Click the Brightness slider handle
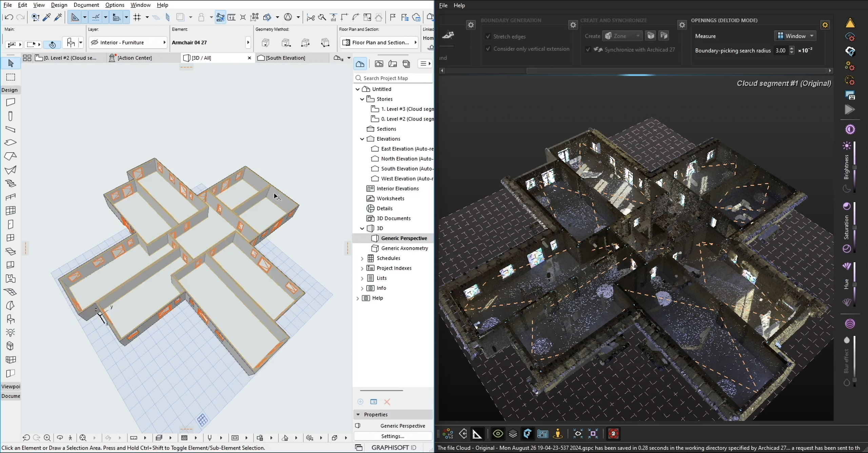868x453 pixels. [854, 167]
